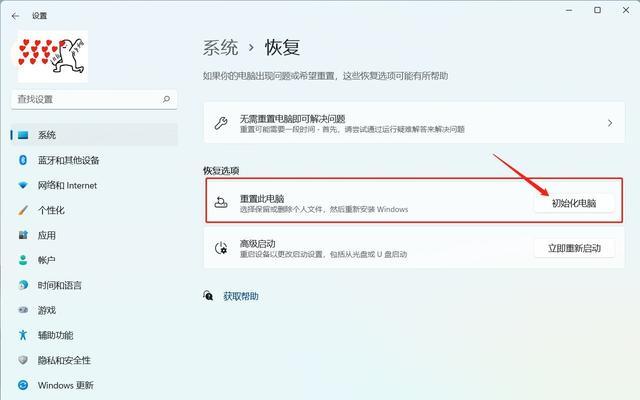This screenshot has width=640, height=400.
Task: Open the 获取帮助 link
Action: point(241,296)
